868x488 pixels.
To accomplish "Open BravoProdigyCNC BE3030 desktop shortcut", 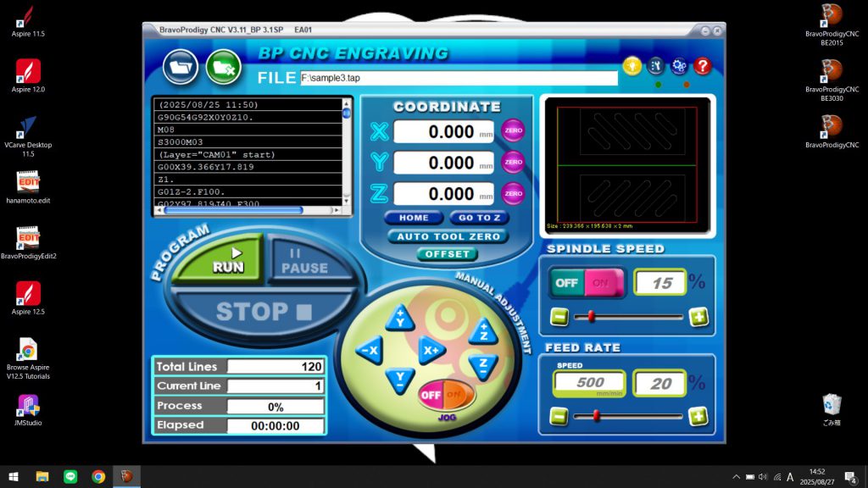I will (832, 80).
